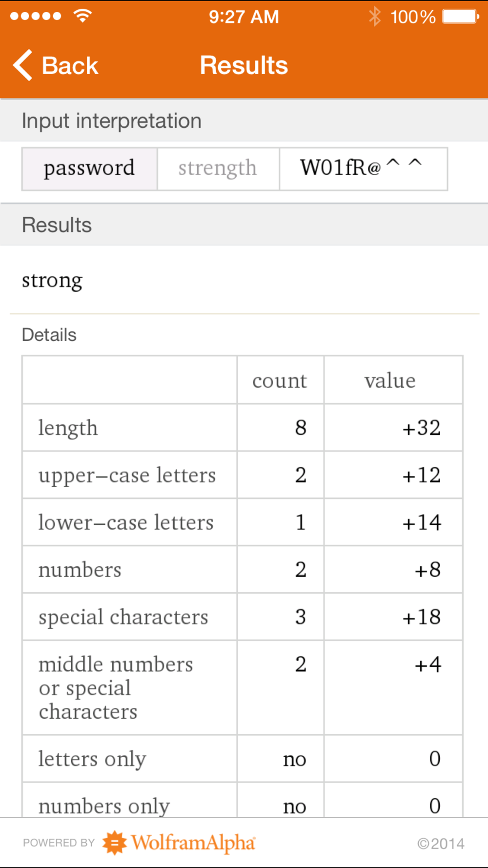The image size is (488, 868).
Task: Tap the WolframAlpha star logo icon
Action: 115,843
